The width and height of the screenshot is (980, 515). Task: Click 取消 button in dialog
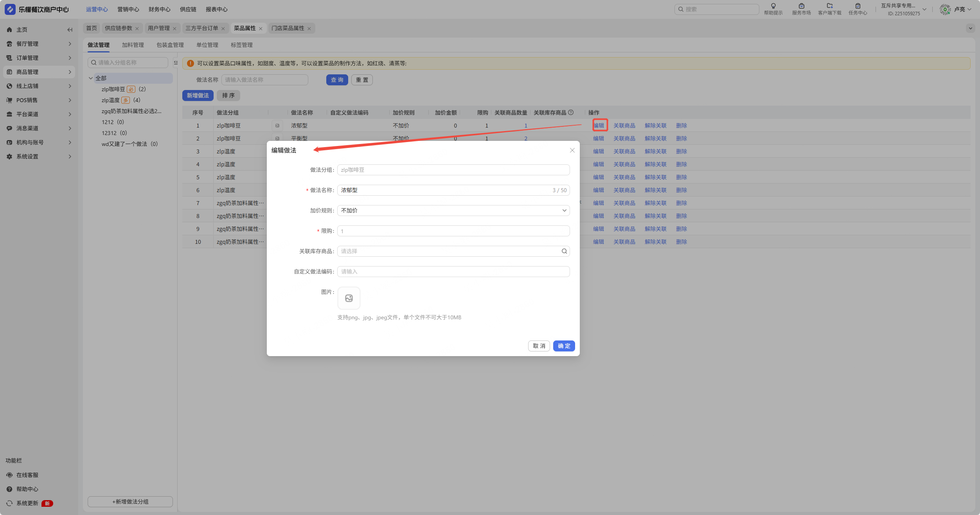coord(539,346)
